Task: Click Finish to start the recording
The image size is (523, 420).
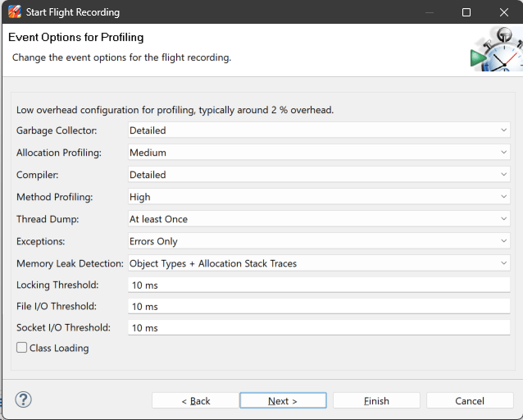Action: point(376,400)
